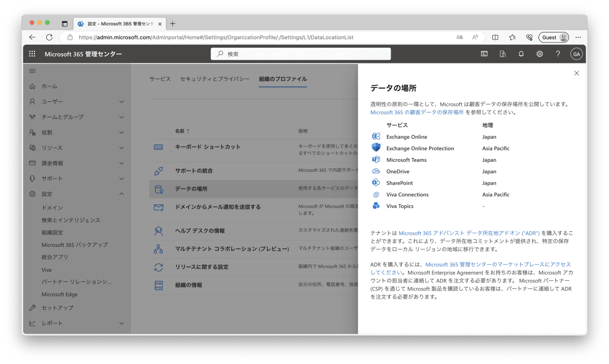Close the データの場所 panel
The width and height of the screenshot is (609, 364).
pos(577,73)
